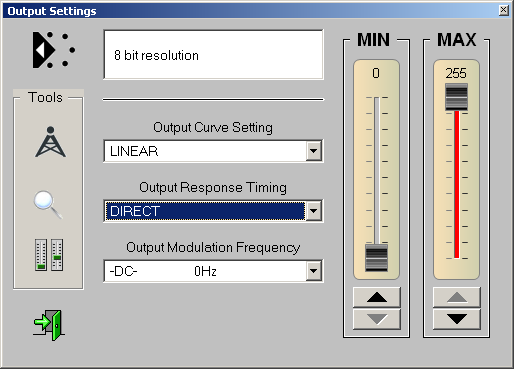Decrease MIN value with down arrow
Viewport: 514px width, 369px height.
click(x=377, y=319)
